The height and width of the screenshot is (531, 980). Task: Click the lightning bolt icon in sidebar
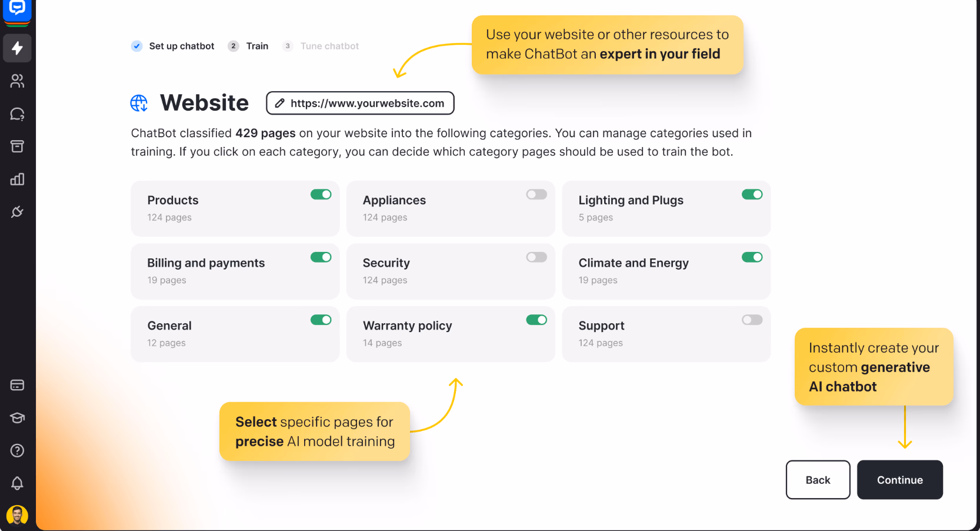point(17,48)
